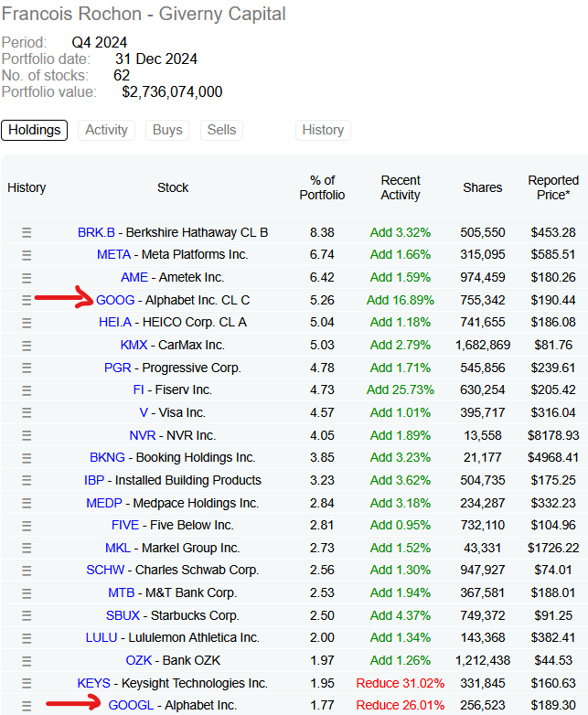This screenshot has height=715, width=588.
Task: Click 'Reduce 31.02%' activity for KEYS
Action: pyautogui.click(x=401, y=683)
